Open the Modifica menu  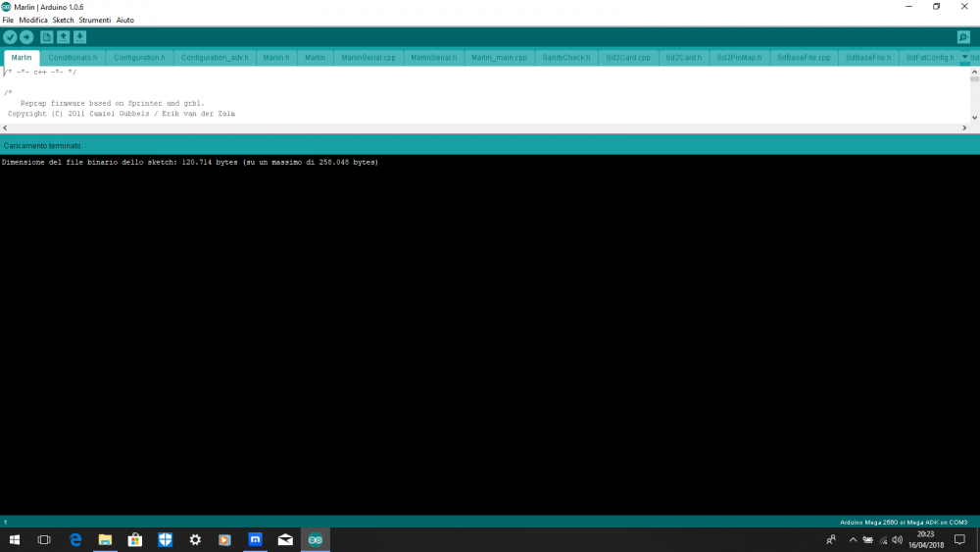pyautogui.click(x=33, y=20)
